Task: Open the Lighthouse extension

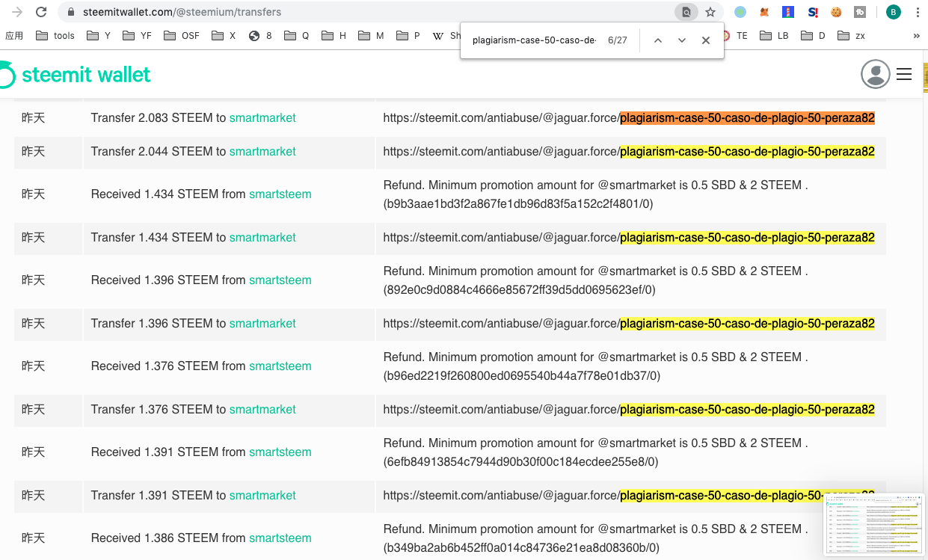Action: click(x=788, y=12)
